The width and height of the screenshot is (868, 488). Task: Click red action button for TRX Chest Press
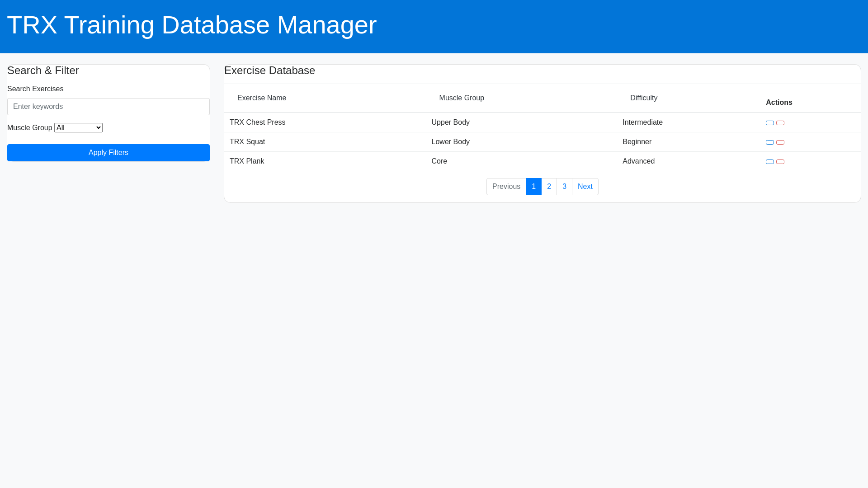(x=780, y=123)
